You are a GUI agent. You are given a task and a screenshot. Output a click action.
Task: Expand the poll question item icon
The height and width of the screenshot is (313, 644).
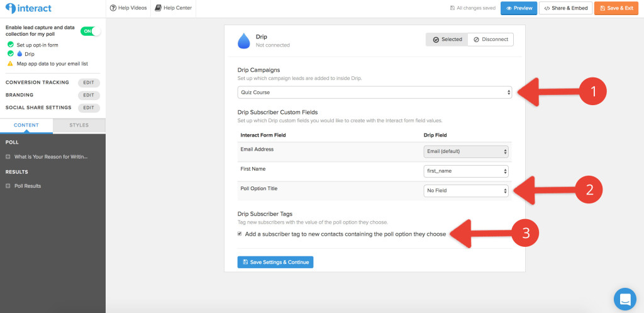pyautogui.click(x=8, y=157)
